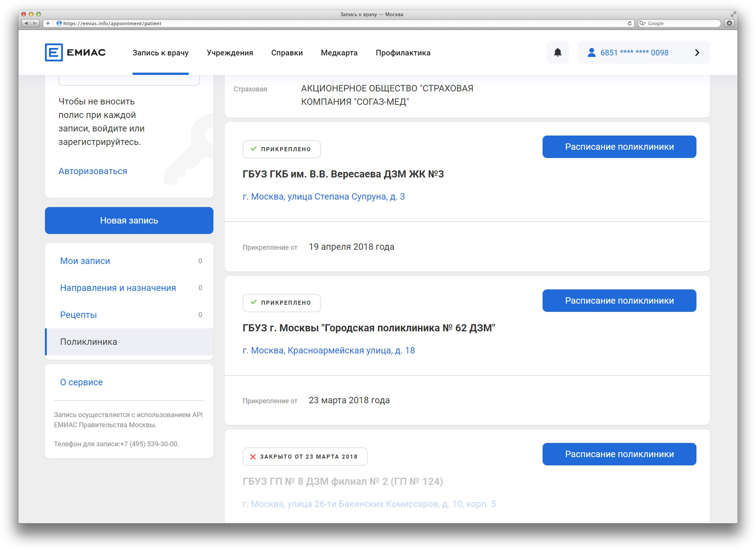The width and height of the screenshot is (756, 550).
Task: Click heading ГБУЗ ГКБ им. В.В. Вересаева
Action: [x=343, y=174]
